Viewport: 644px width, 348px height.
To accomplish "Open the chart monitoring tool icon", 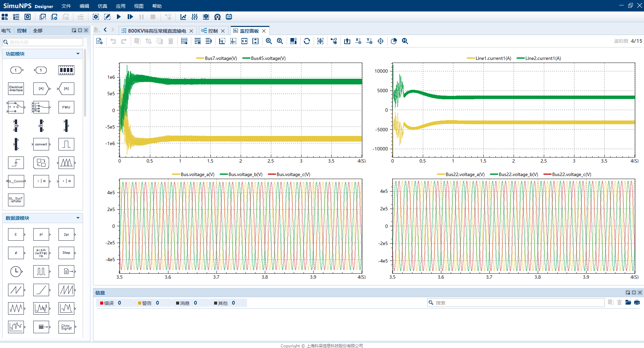I will pyautogui.click(x=183, y=17).
